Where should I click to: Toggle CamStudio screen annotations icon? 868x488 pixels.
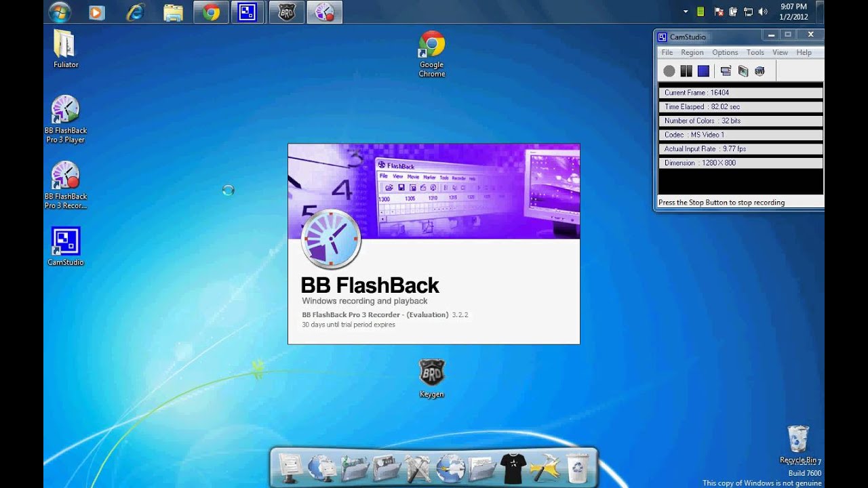pyautogui.click(x=726, y=71)
